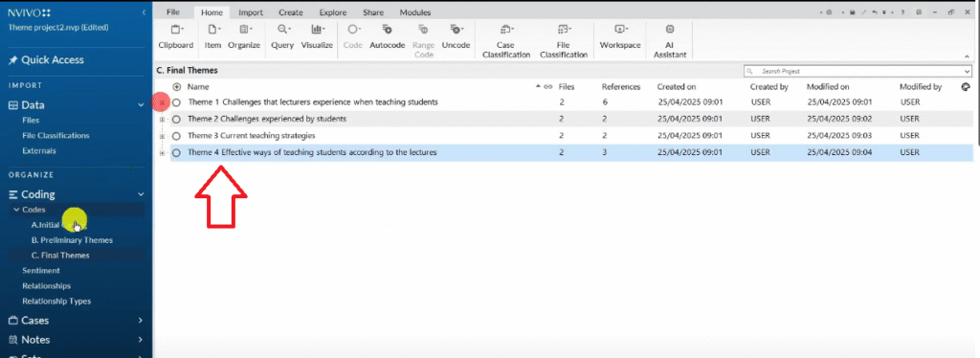Click the Autocode ribbon button
The image size is (980, 358).
tap(388, 37)
